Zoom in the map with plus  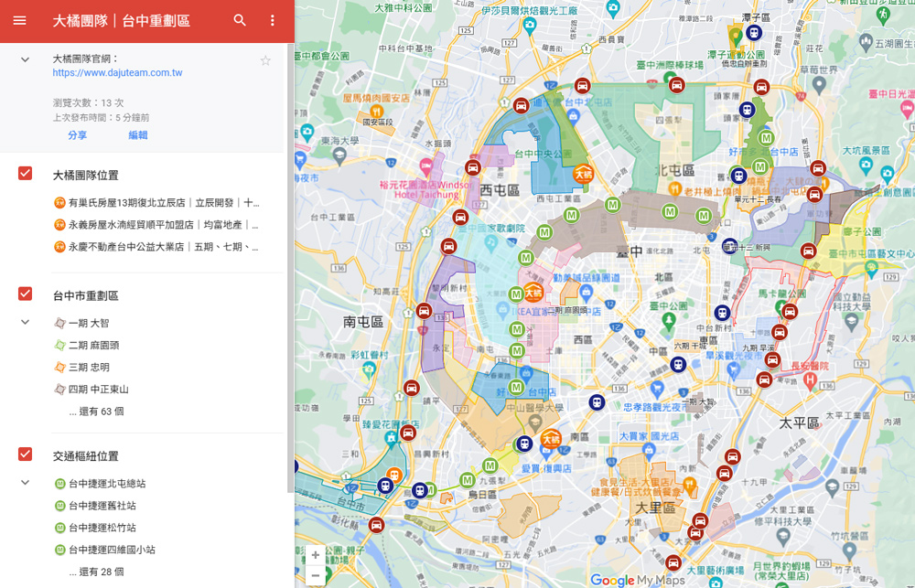[x=315, y=555]
